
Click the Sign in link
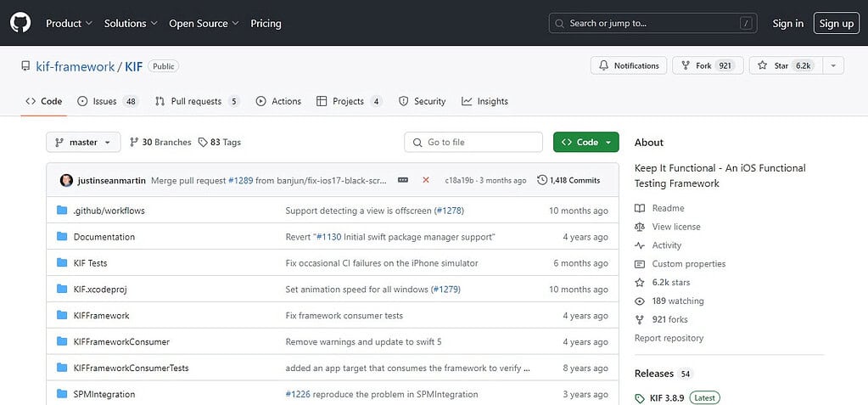pos(787,23)
